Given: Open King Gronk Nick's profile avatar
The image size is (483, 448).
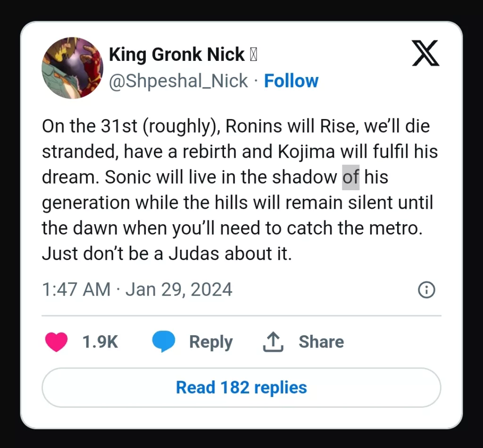Looking at the screenshot, I should pos(72,68).
